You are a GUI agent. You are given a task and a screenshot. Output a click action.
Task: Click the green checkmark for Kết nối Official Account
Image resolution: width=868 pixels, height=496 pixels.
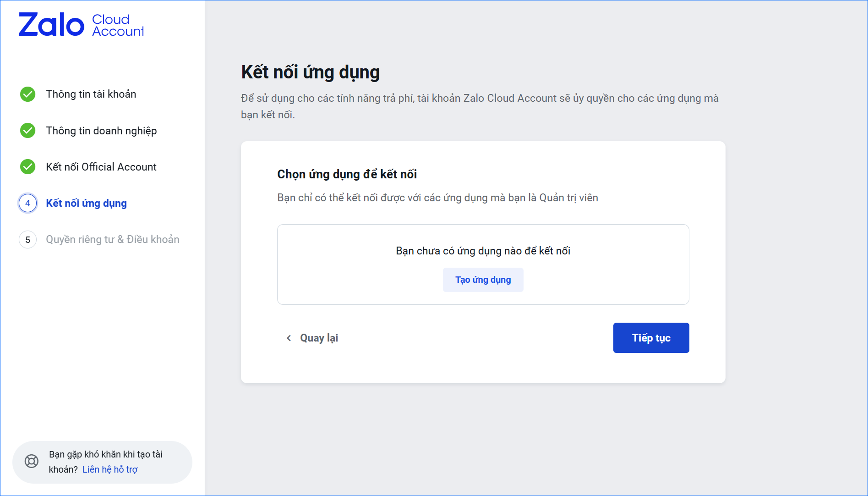[x=28, y=167]
